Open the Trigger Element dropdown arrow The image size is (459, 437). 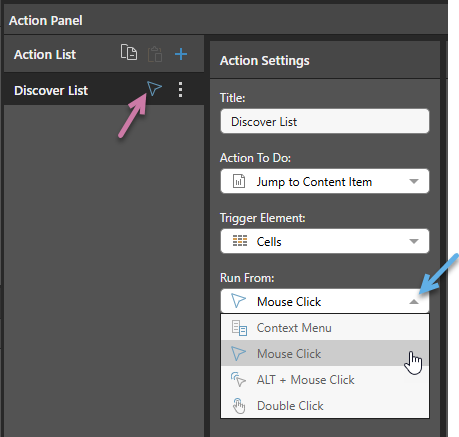[x=414, y=241]
